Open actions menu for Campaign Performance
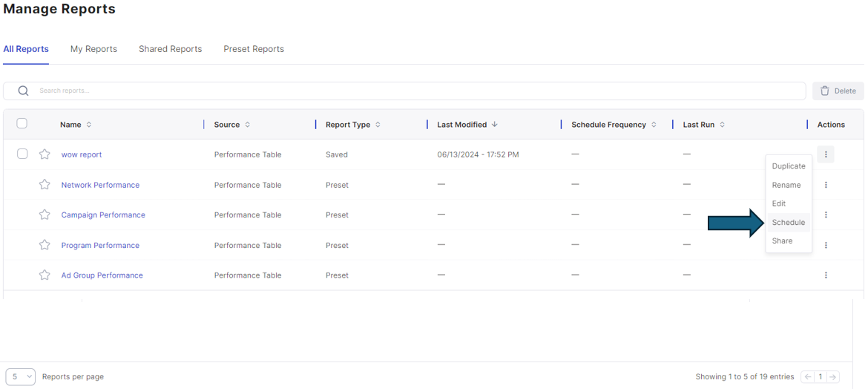Screen dimensions: 868x389 coord(826,215)
